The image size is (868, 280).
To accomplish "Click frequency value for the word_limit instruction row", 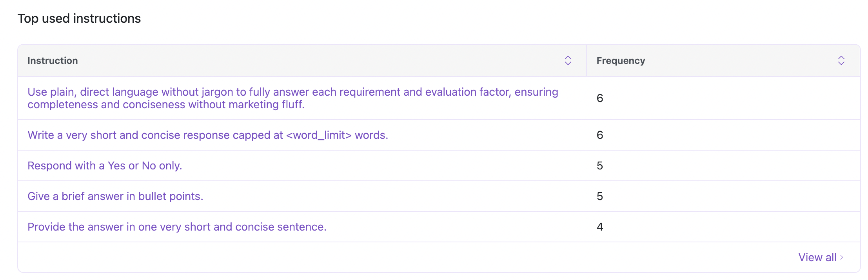I will coord(599,135).
